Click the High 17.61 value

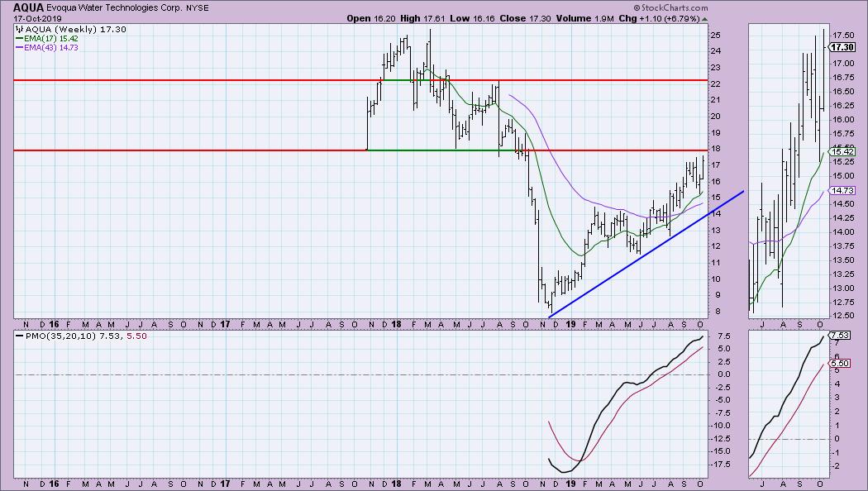coord(422,18)
